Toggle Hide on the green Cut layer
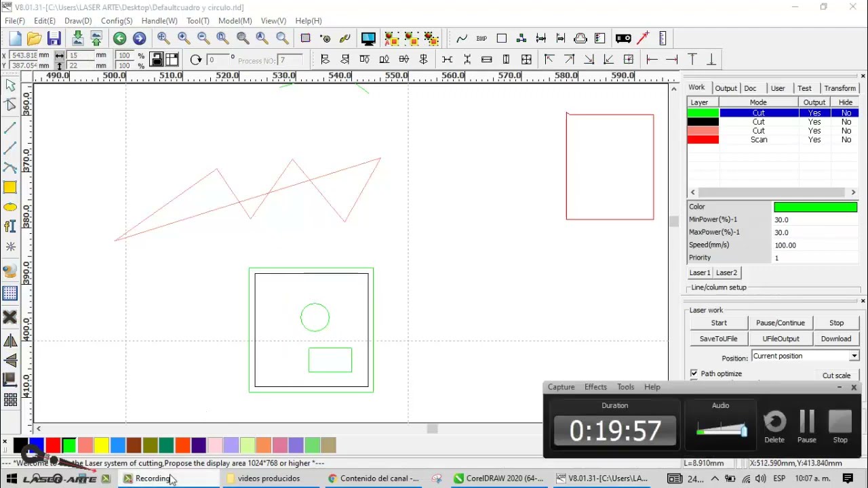Viewport: 868px width, 488px height. tap(846, 113)
